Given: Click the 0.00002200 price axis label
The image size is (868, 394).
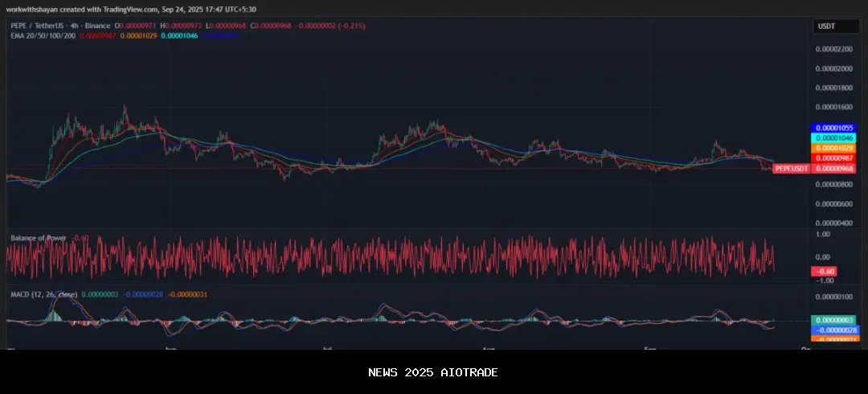Looking at the screenshot, I should coord(833,49).
